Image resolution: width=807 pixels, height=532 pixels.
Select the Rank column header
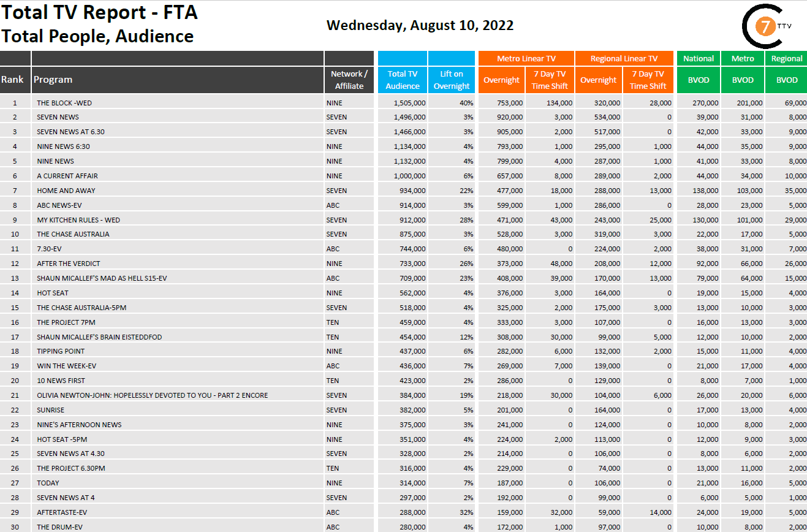[12, 80]
